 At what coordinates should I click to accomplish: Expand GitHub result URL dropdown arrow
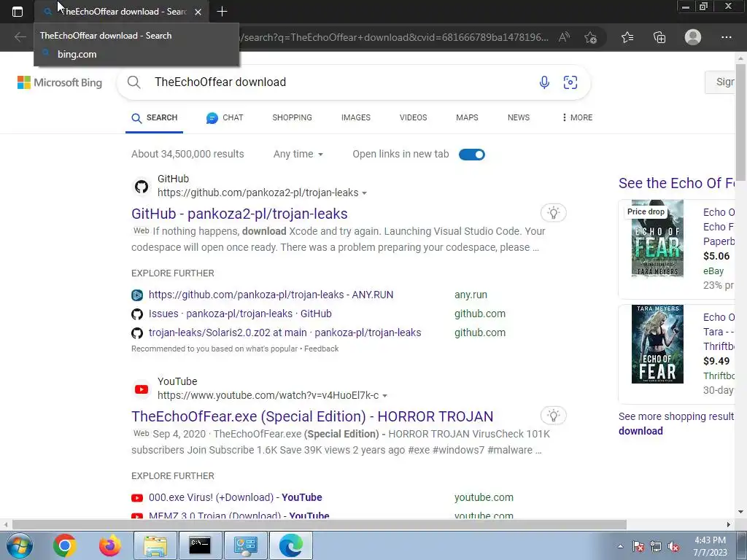(365, 192)
